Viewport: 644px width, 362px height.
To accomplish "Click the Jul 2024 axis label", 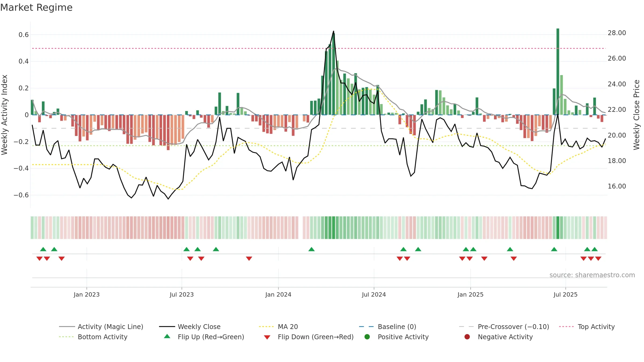I will 374,294.
